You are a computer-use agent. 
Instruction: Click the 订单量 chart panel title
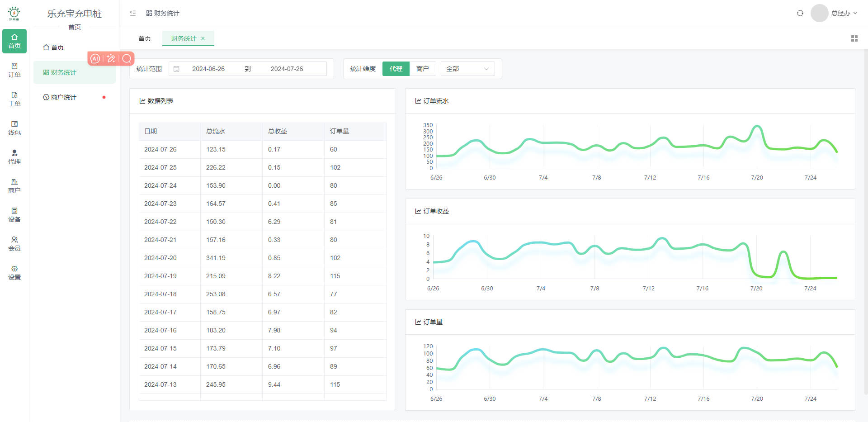point(433,322)
